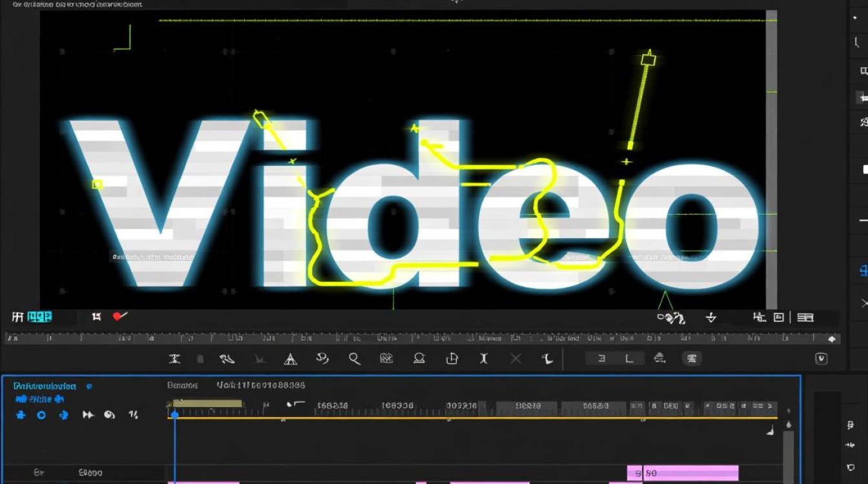This screenshot has height=484, width=868.
Task: Click the L-shaped button in the toolbar
Action: pos(630,358)
